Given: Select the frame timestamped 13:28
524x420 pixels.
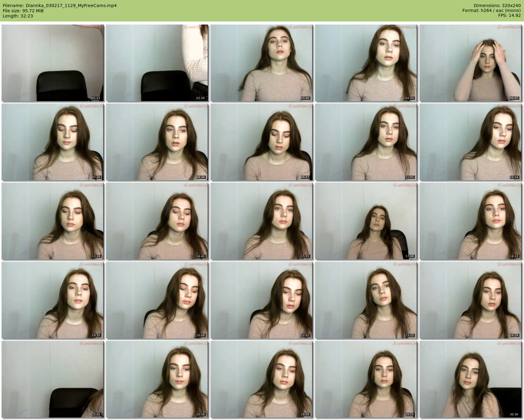Looking at the screenshot, I should [x=52, y=221].
